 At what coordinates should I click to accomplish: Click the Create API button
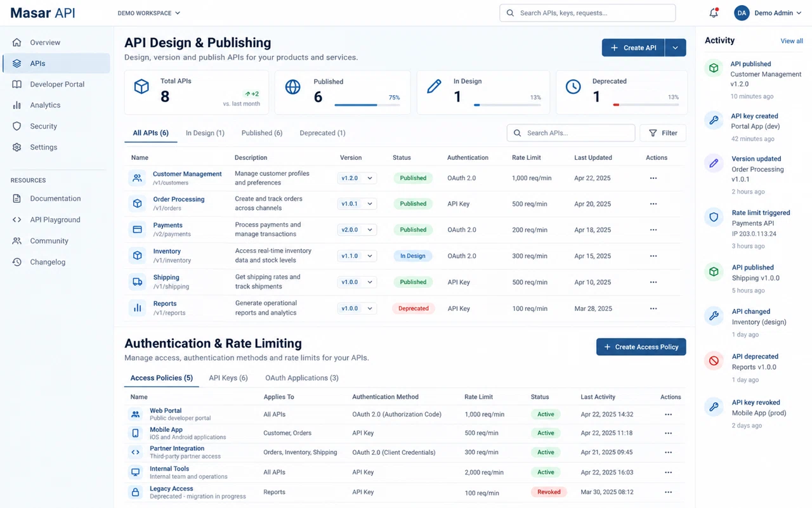633,48
